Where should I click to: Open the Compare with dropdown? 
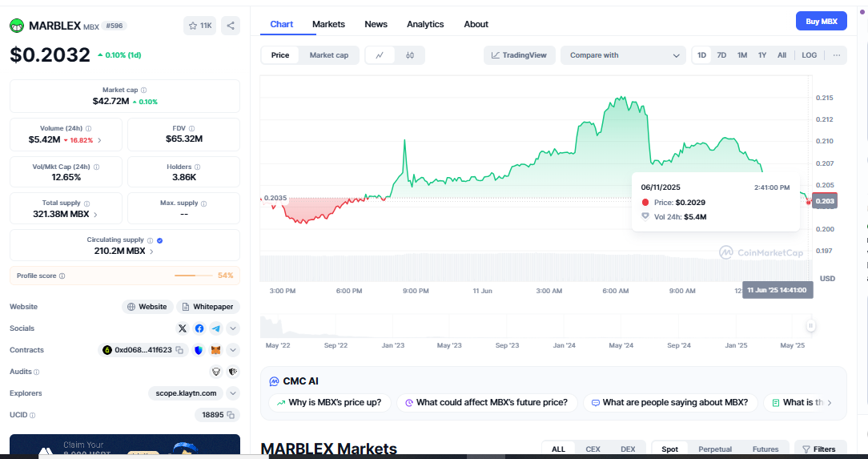623,55
